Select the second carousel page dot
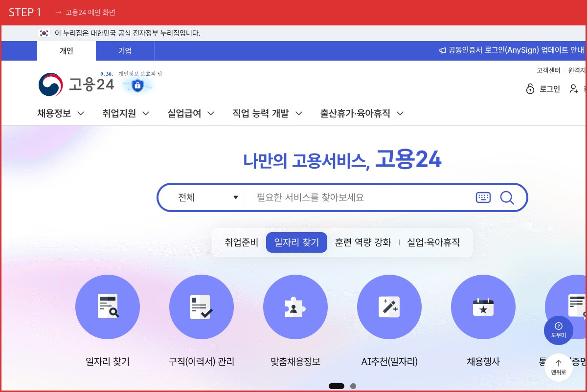 click(353, 386)
